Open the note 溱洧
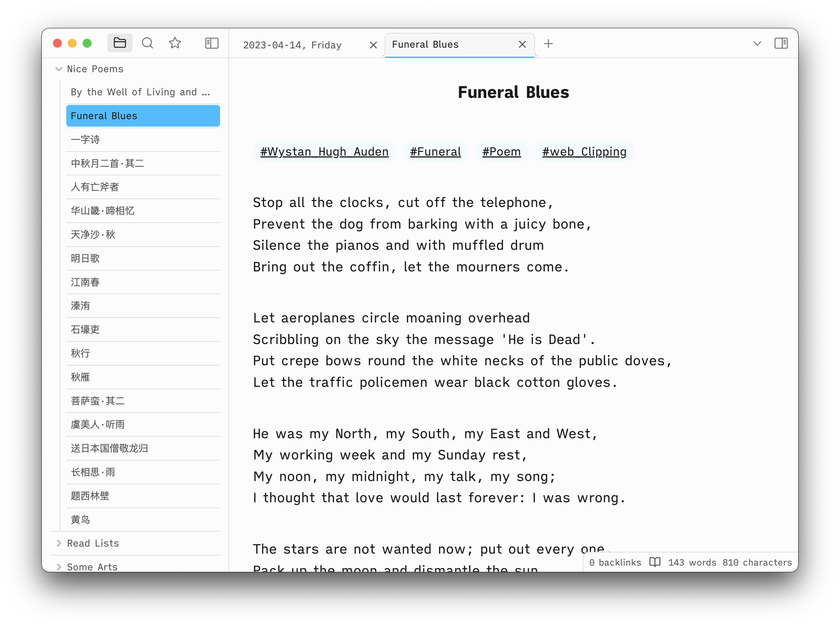Screen dimensions: 840x627 143,306
